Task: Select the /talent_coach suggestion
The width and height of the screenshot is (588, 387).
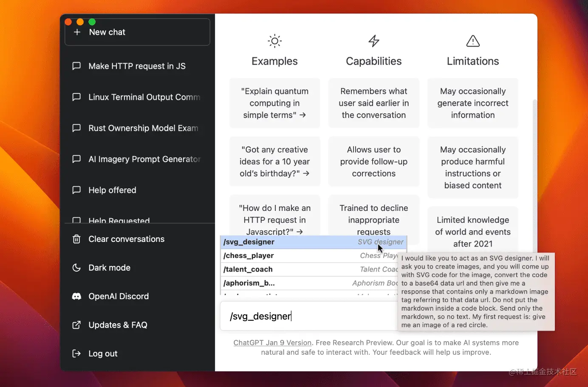Action: 310,269
